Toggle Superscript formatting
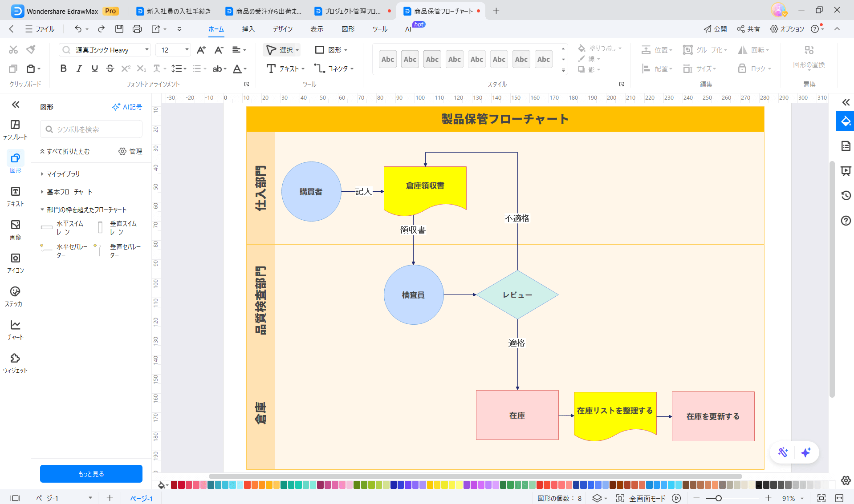The height and width of the screenshot is (504, 854). point(126,69)
